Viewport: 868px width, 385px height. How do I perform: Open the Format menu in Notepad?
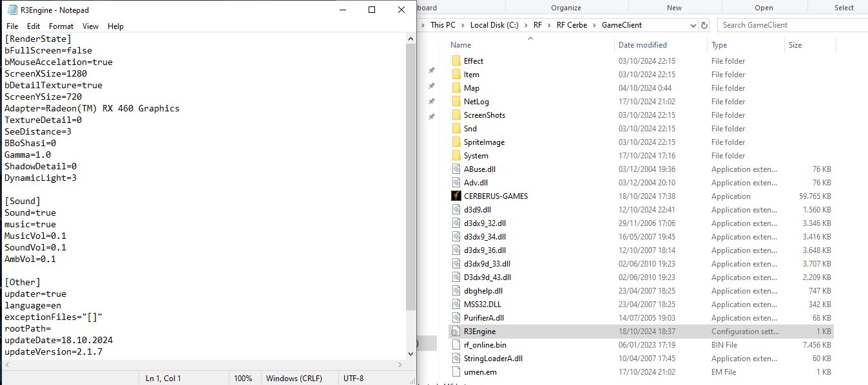(61, 26)
